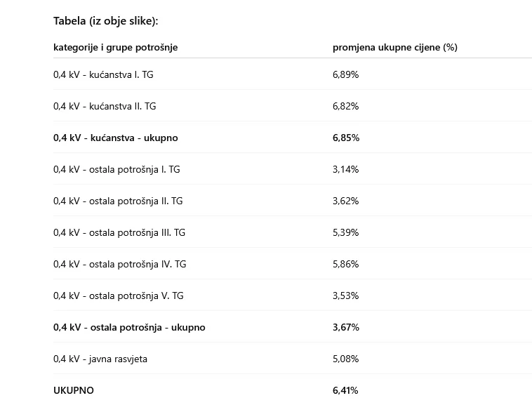This screenshot has height=405, width=532.
Task: Click the bold 6,85% value
Action: (346, 138)
